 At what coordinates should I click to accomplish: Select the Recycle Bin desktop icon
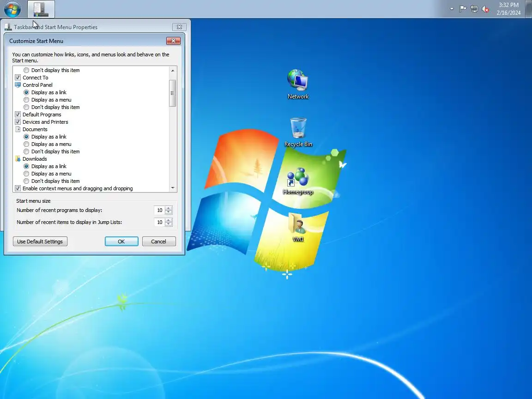coord(298,132)
